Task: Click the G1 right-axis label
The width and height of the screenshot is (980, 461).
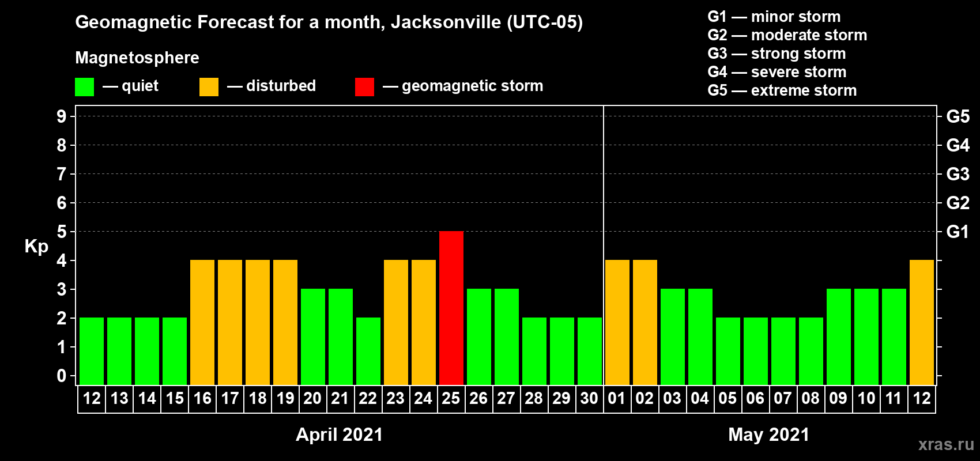Action: (x=958, y=232)
